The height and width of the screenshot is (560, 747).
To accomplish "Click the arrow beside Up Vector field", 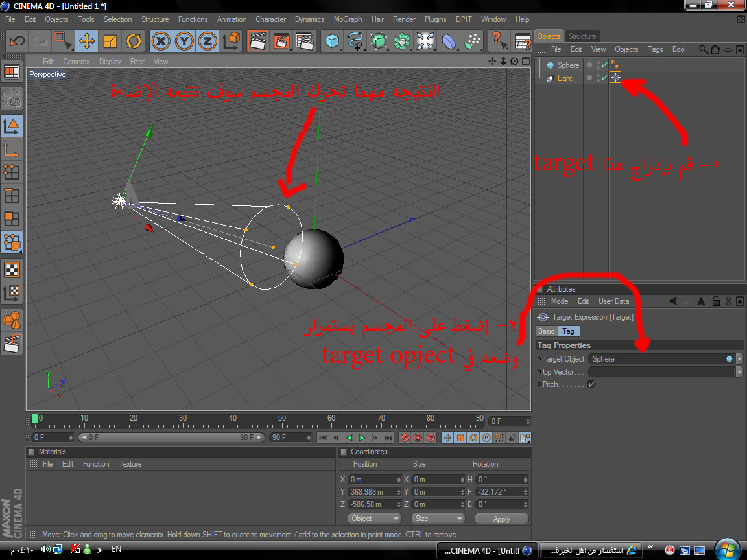I will click(x=739, y=371).
